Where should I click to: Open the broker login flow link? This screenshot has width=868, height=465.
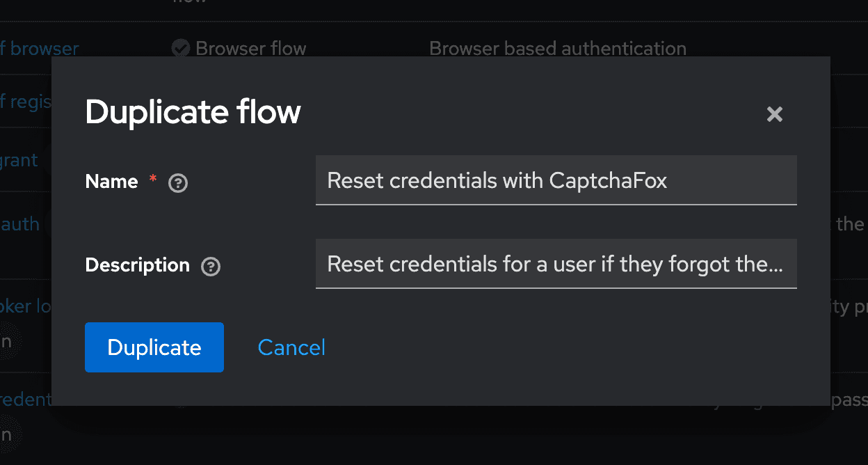26,306
